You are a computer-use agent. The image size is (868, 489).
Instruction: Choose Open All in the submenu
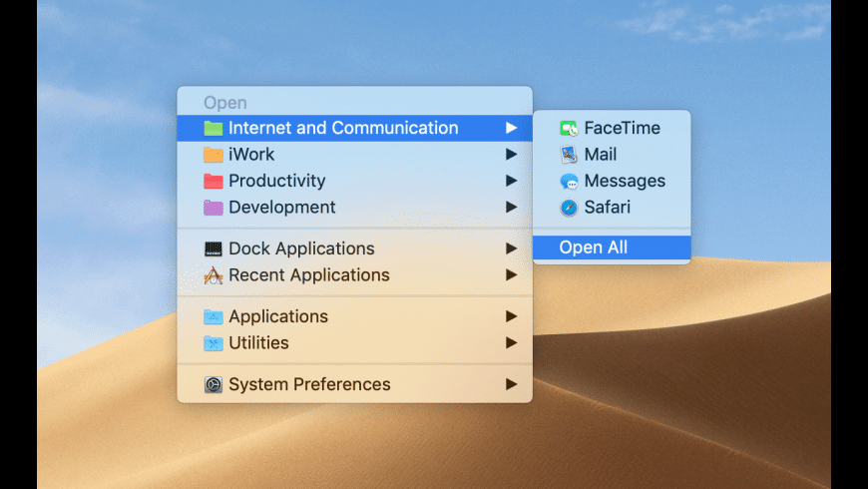click(612, 247)
